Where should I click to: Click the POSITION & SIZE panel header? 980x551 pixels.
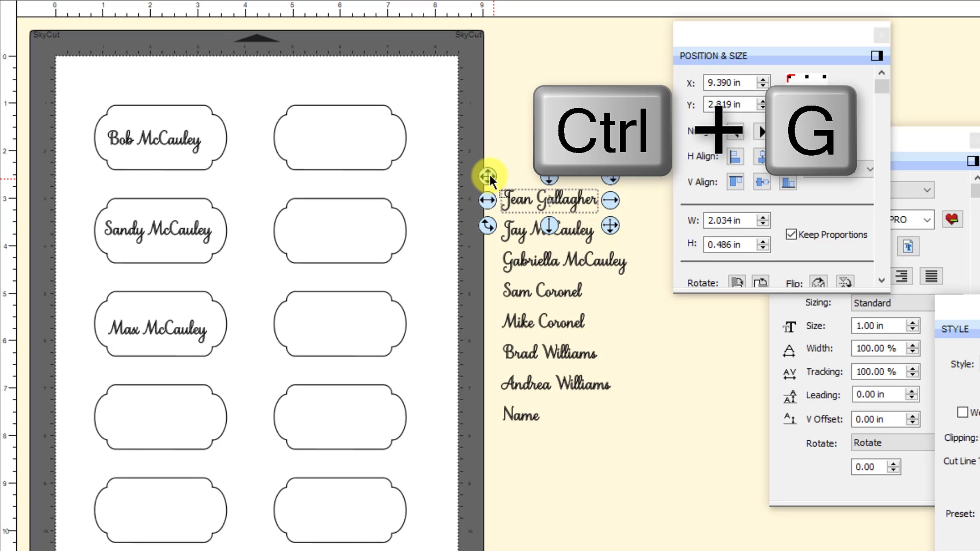pyautogui.click(x=782, y=56)
